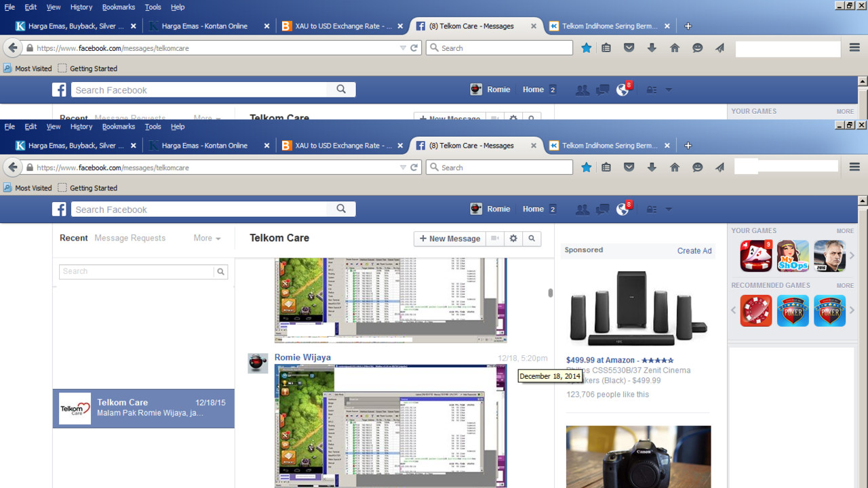868x488 pixels.
Task: Open Friend Requests icon in front window
Action: [582, 209]
